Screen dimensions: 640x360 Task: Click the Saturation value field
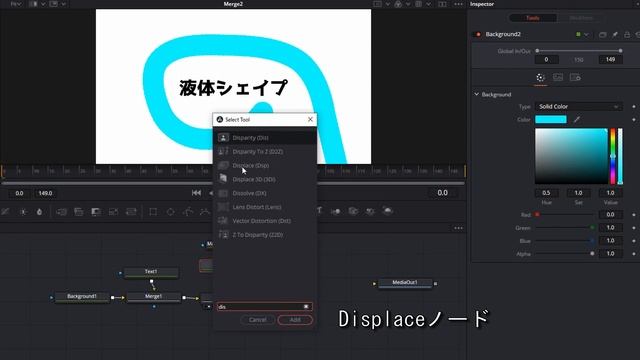[x=578, y=193]
